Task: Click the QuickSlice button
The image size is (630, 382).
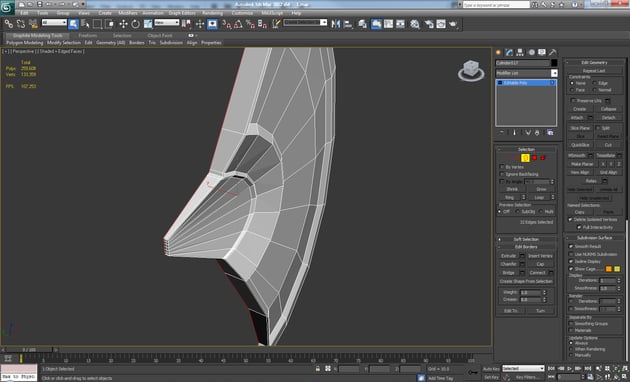Action: tap(580, 145)
